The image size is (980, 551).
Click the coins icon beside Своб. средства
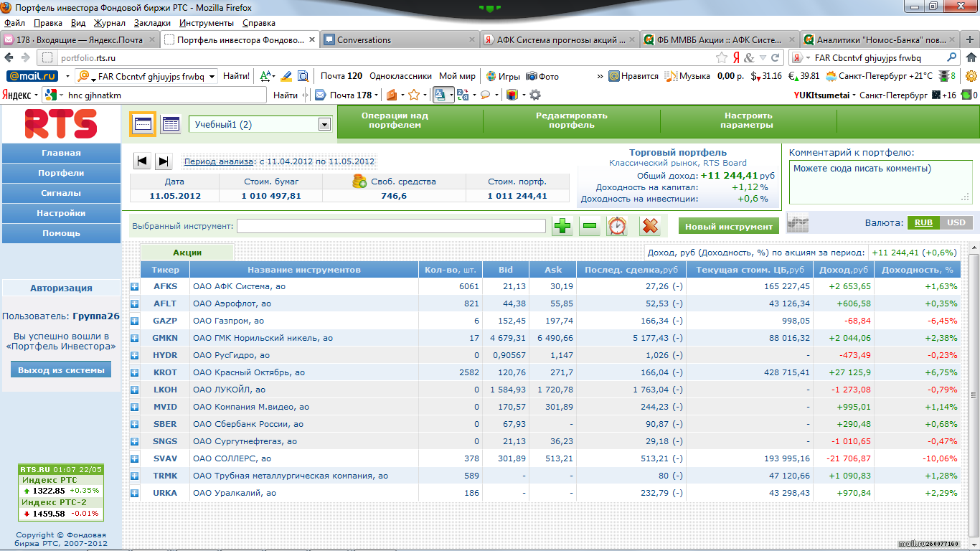pyautogui.click(x=359, y=182)
